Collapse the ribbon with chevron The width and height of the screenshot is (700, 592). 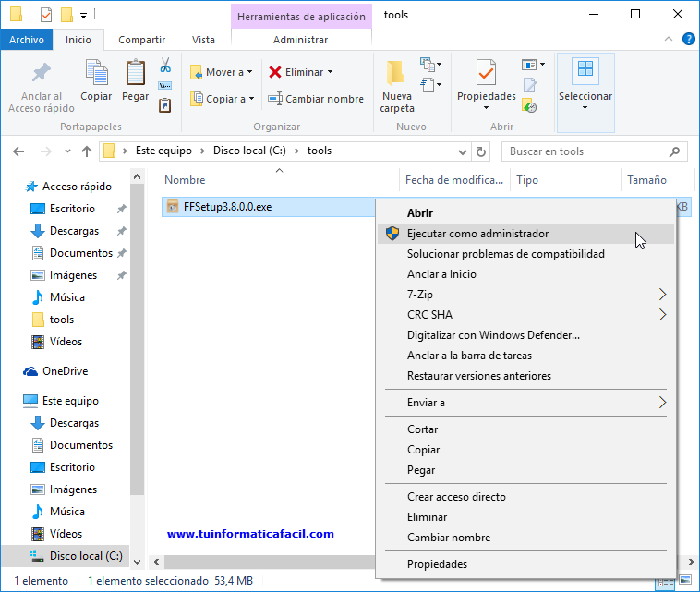point(669,40)
